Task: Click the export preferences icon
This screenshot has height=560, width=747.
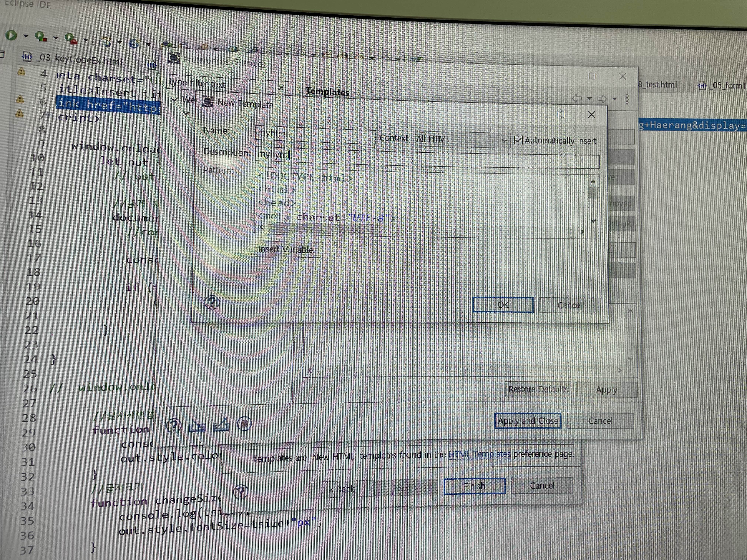Action: tap(221, 425)
